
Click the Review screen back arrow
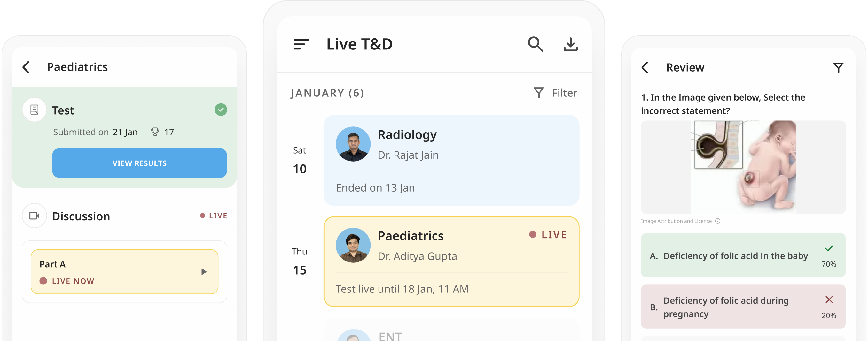[x=645, y=68]
